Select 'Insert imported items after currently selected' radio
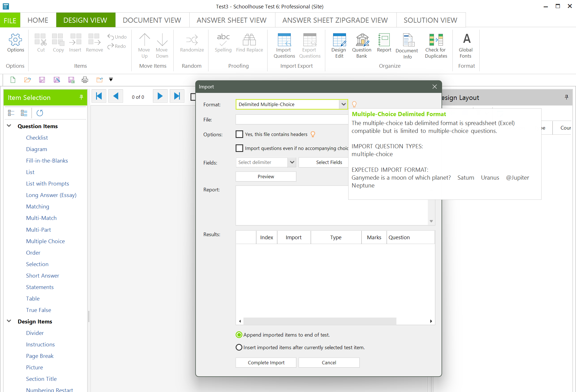The height and width of the screenshot is (392, 576). (239, 348)
